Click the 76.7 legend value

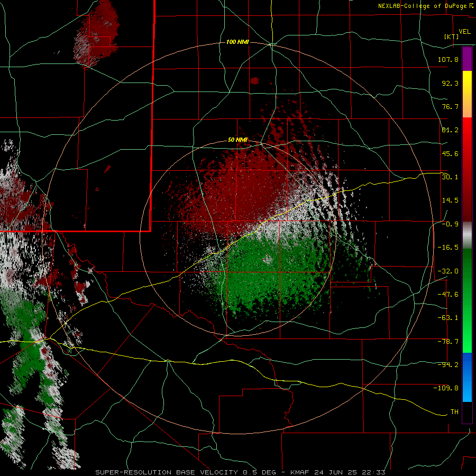click(450, 106)
